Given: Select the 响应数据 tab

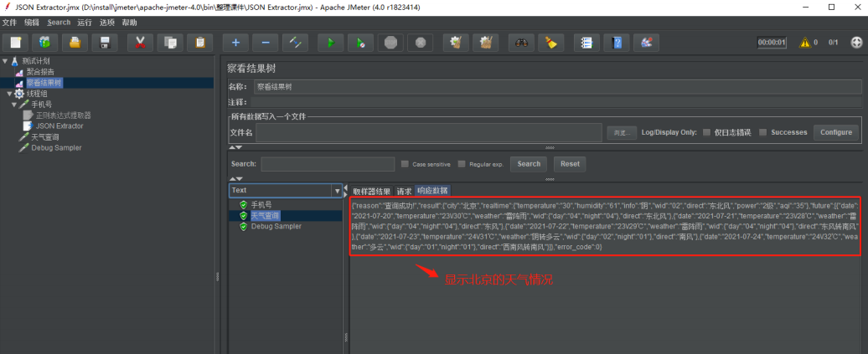Looking at the screenshot, I should click(432, 192).
